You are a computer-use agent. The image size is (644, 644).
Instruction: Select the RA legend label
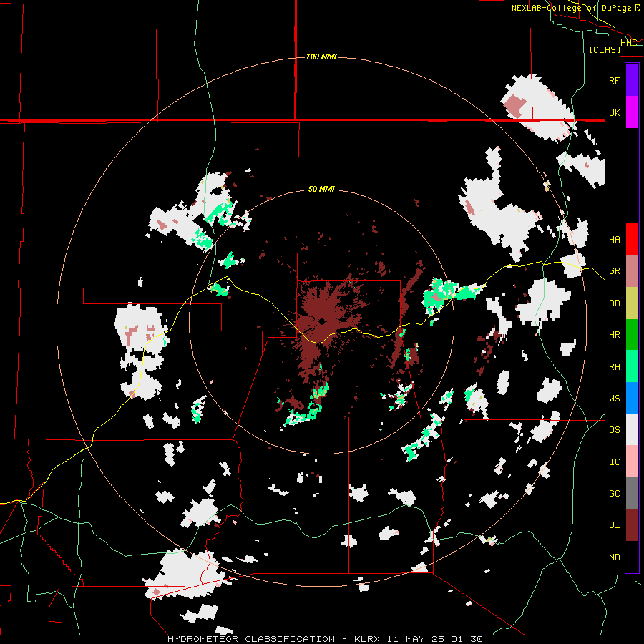point(614,367)
